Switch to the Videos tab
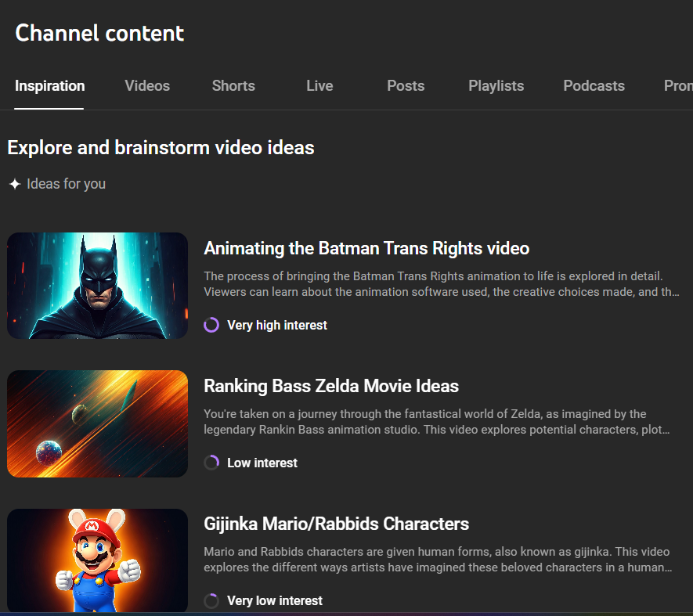Image resolution: width=693 pixels, height=616 pixels. [147, 86]
